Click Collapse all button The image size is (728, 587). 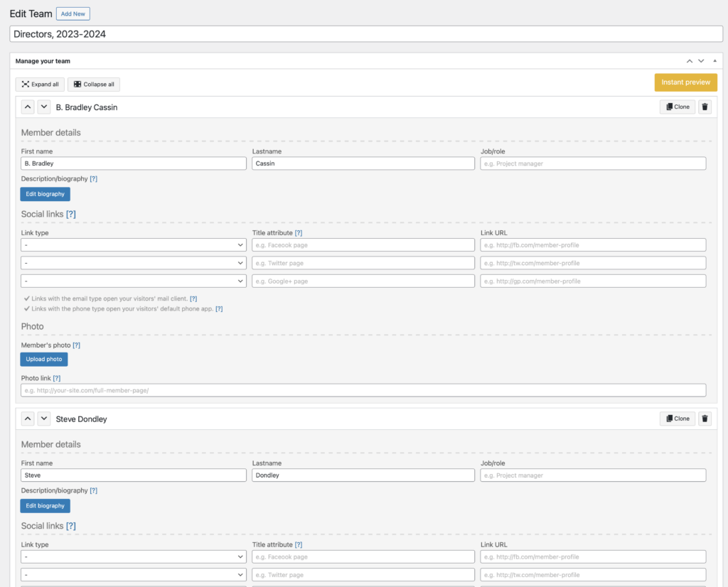(x=94, y=85)
